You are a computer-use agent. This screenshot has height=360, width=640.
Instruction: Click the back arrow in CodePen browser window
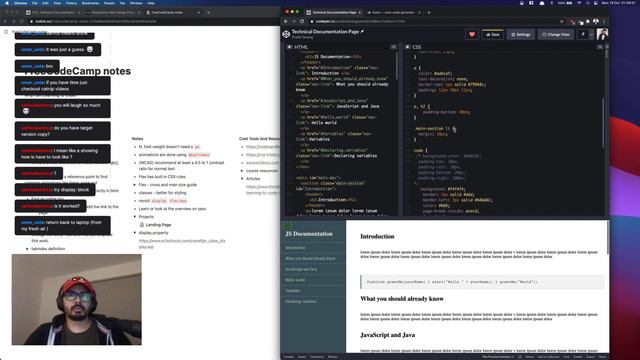click(286, 21)
